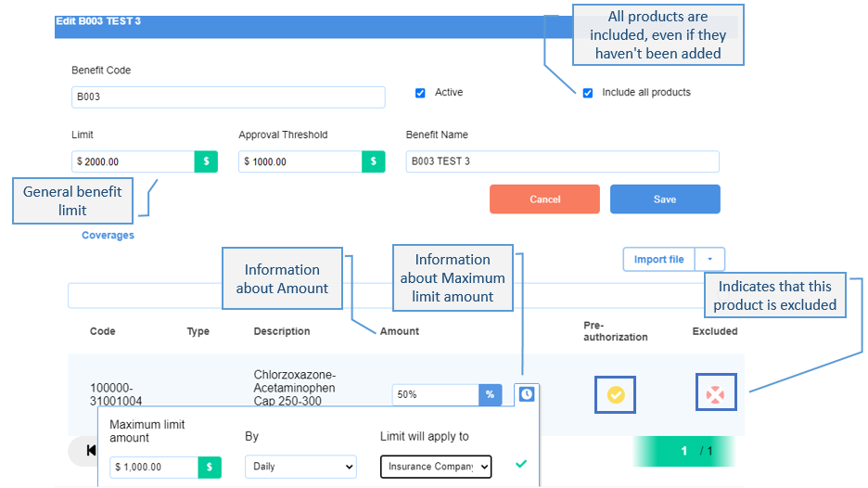The width and height of the screenshot is (868, 488).
Task: Open the By Daily dropdown
Action: coord(300,467)
